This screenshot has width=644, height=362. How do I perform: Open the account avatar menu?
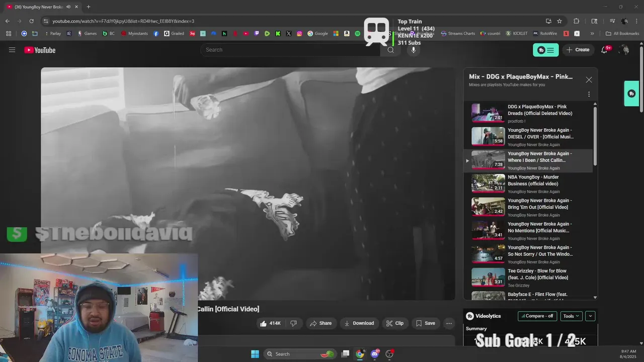point(624,50)
